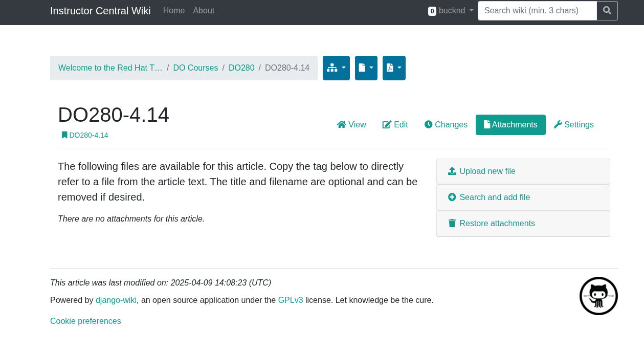Screen dimensions: 644x351
Task: Open the GPLv3 license link
Action: point(291,300)
